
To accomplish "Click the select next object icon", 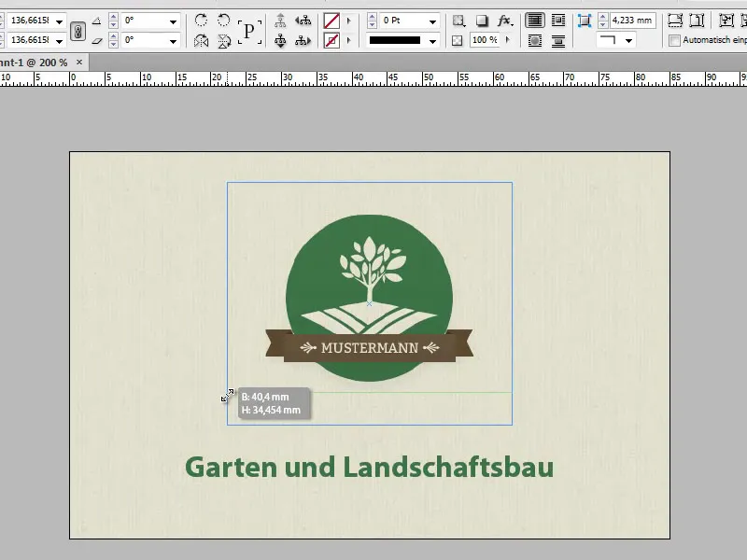I will coord(303,41).
